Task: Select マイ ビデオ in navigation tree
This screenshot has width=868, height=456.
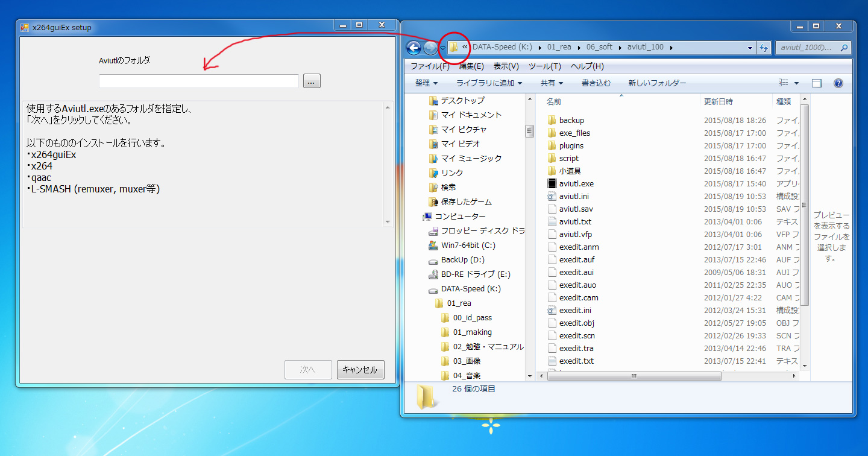Action: [461, 144]
